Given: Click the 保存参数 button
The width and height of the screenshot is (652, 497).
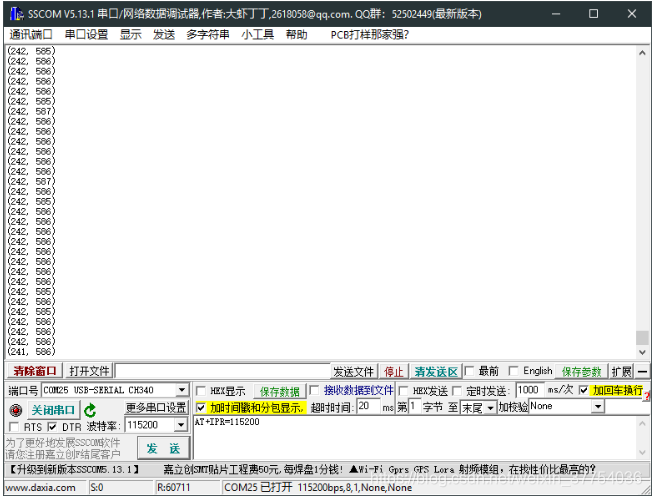Looking at the screenshot, I should pos(581,371).
